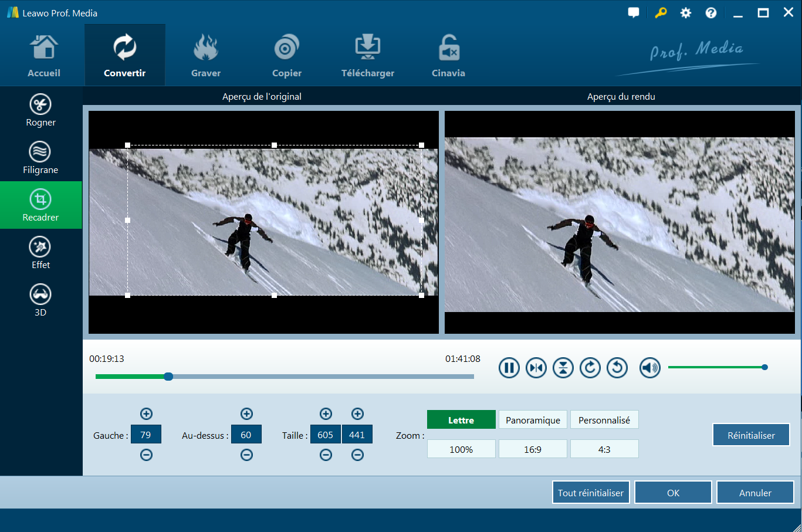Click the horizontal flip icon
The height and width of the screenshot is (532, 802).
click(536, 368)
